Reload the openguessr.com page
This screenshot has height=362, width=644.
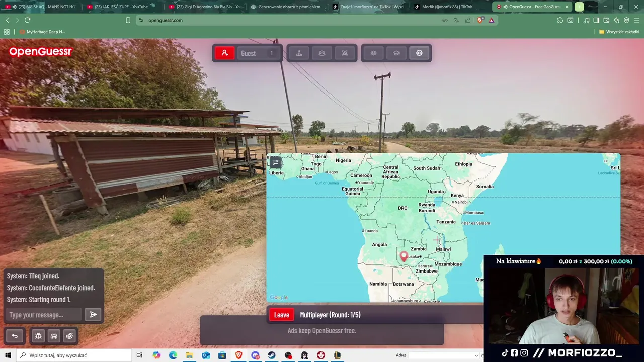(27, 20)
